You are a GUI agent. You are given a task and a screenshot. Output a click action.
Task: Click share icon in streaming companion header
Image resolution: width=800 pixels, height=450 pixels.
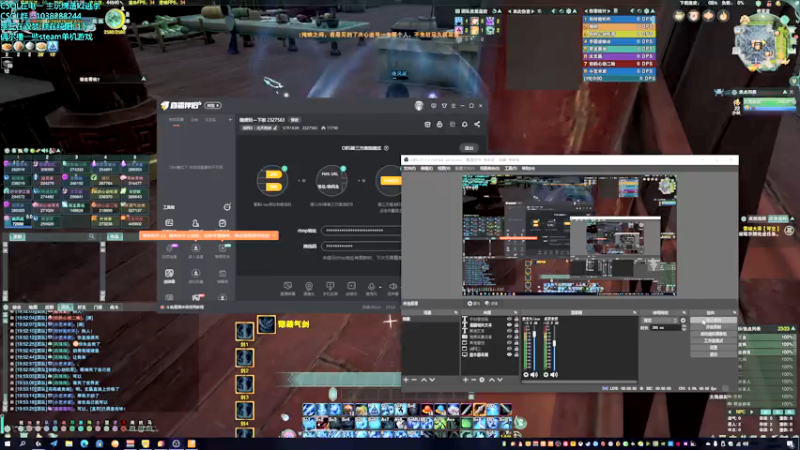click(x=477, y=124)
